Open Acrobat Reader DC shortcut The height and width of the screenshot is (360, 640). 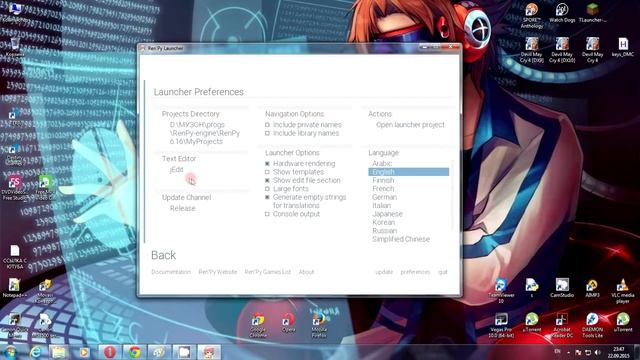pyautogui.click(x=562, y=325)
